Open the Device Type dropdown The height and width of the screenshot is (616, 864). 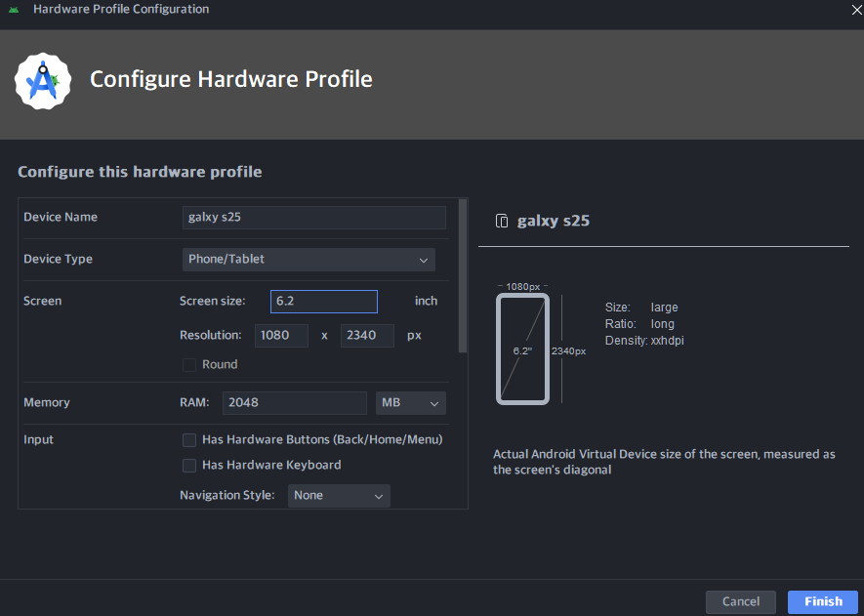pos(309,260)
